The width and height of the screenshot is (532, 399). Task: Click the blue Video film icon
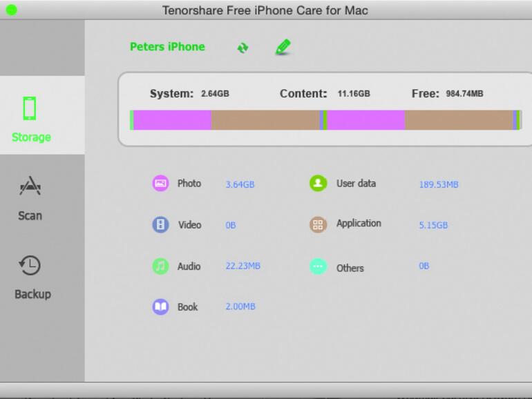pyautogui.click(x=160, y=224)
